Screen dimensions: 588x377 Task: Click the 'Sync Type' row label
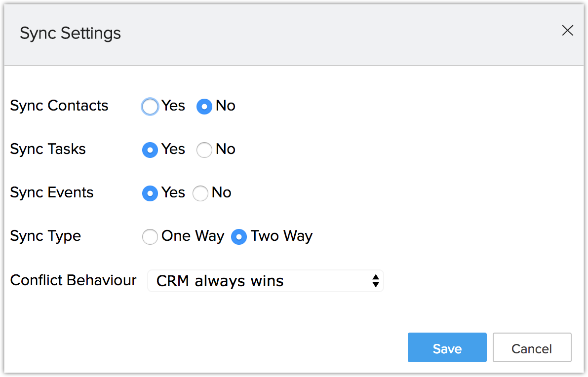(x=45, y=236)
